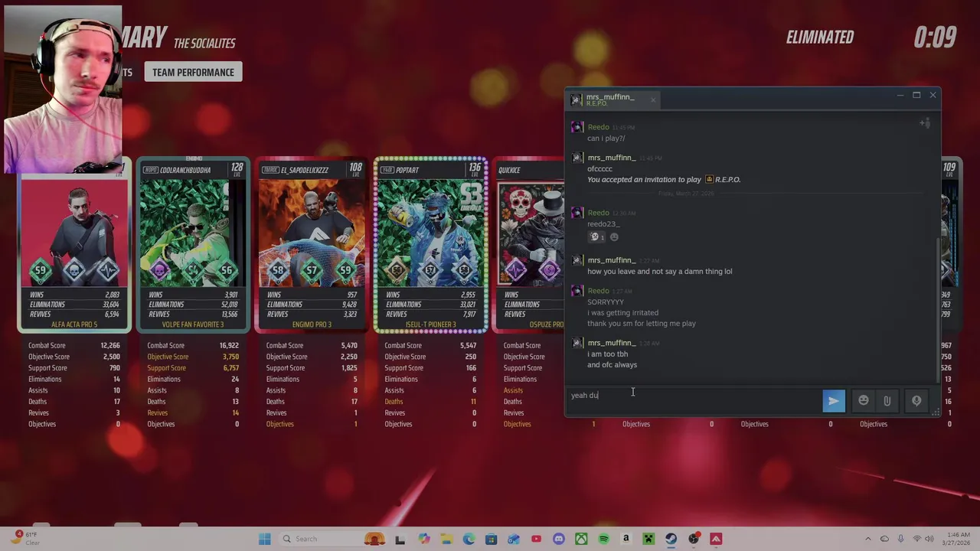This screenshot has height=551, width=980.
Task: Click the OneDrive cloud tray icon
Action: coord(884,540)
